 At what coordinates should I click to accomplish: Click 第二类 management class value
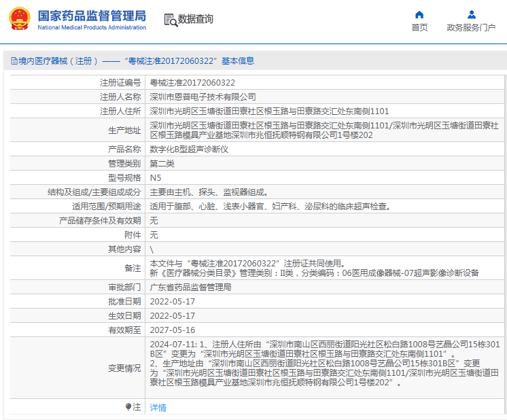pos(162,164)
